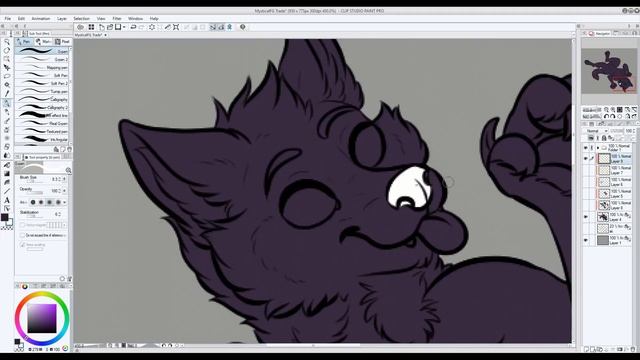This screenshot has height=360, width=640.
Task: Click the brush preview magnifier icon
Action: 68,170
